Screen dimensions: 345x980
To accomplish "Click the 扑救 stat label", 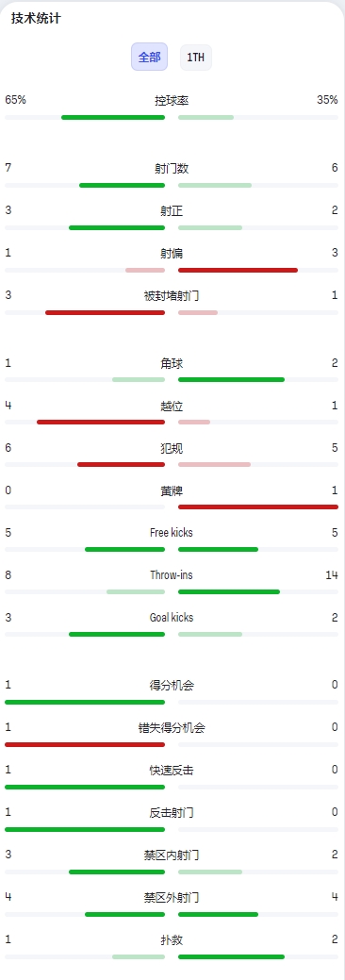I will tap(172, 939).
